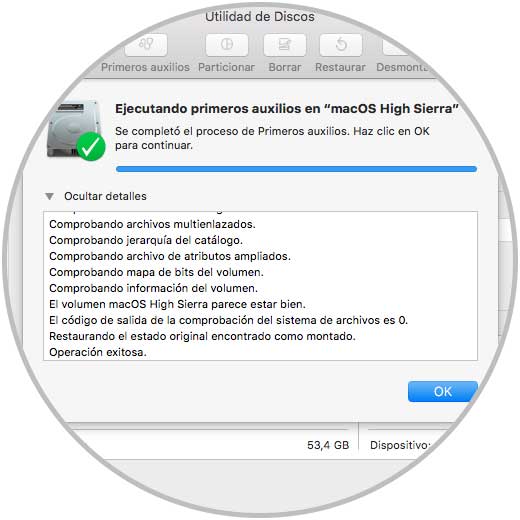Click the 53,4 GB capacity value
This screenshot has width=520, height=520.
pos(328,445)
